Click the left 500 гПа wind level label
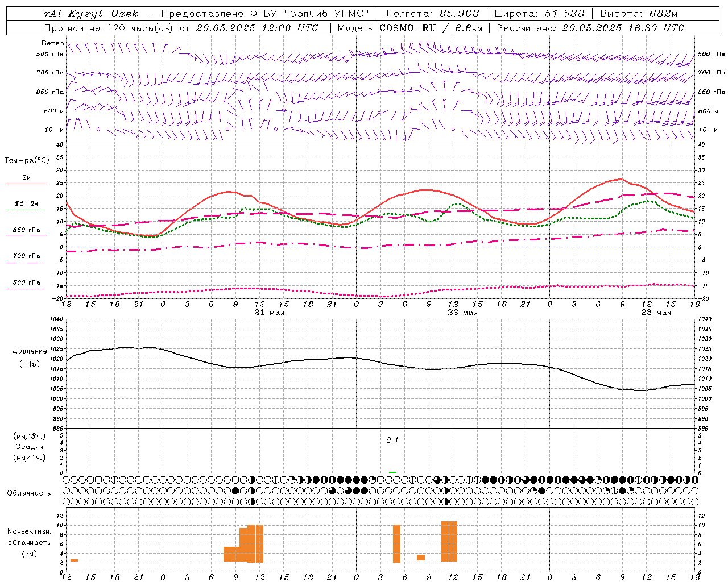728x582 pixels. coord(50,54)
